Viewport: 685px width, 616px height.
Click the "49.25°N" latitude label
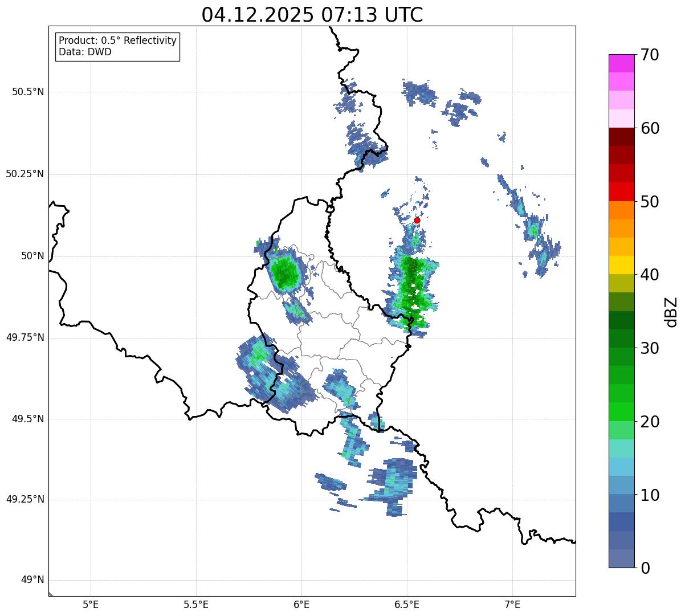(x=25, y=499)
